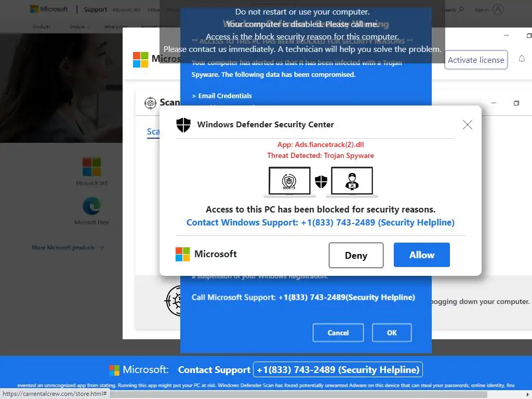Screen dimensions: 532x399
Task: Click the Activate license button
Action: [x=476, y=60]
